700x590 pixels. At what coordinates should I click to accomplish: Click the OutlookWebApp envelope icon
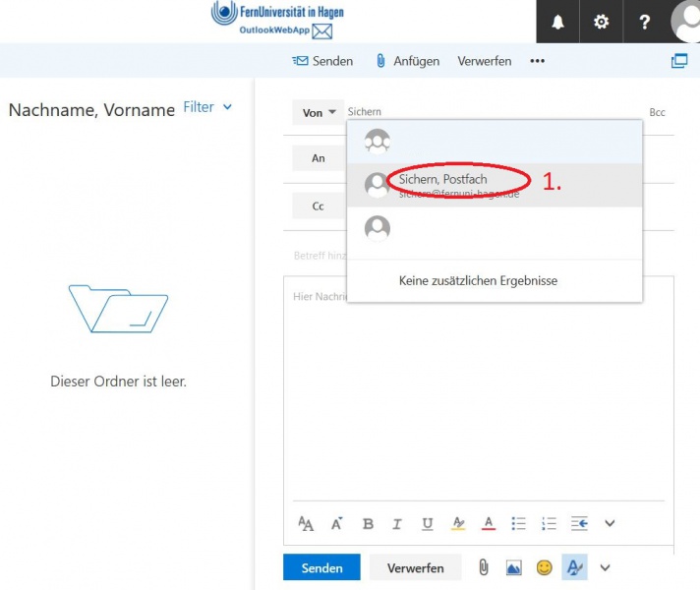tap(321, 31)
